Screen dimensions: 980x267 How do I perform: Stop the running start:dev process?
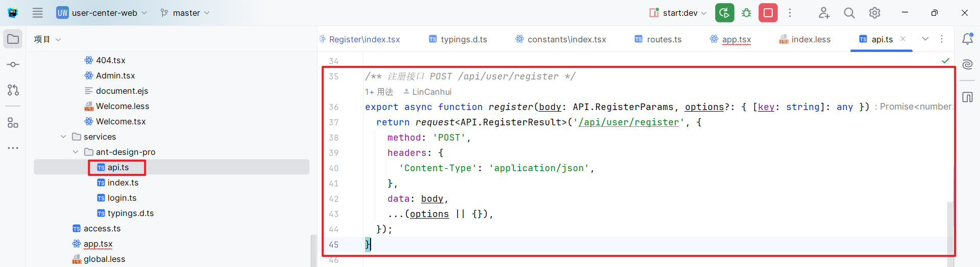(768, 13)
